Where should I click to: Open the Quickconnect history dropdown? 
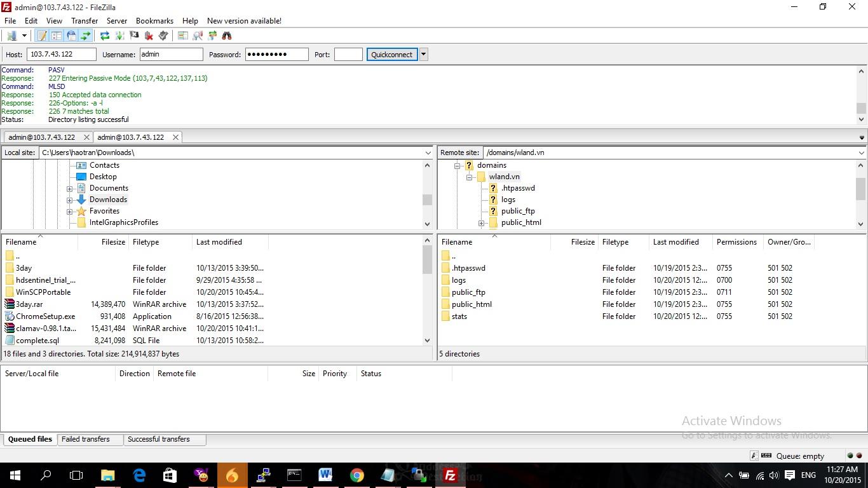point(424,55)
